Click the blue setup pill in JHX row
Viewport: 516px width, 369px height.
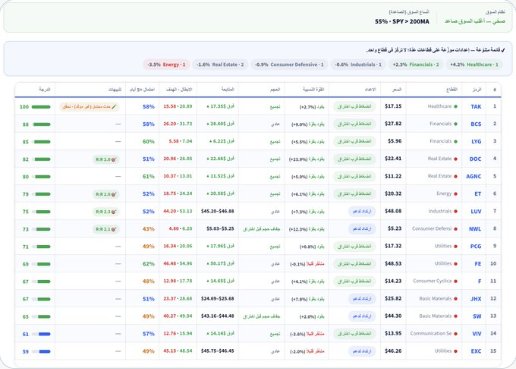[362, 299]
